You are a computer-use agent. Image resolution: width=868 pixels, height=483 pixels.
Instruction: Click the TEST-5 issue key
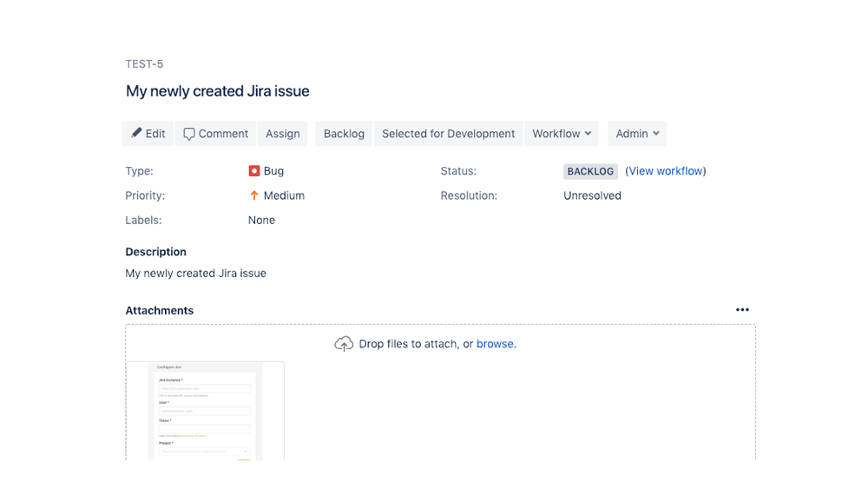pyautogui.click(x=144, y=64)
